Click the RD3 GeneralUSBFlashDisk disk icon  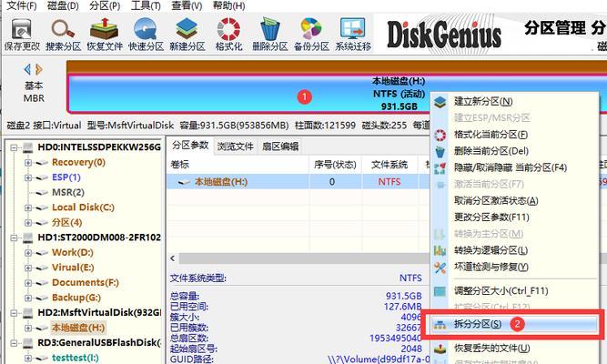pos(28,343)
